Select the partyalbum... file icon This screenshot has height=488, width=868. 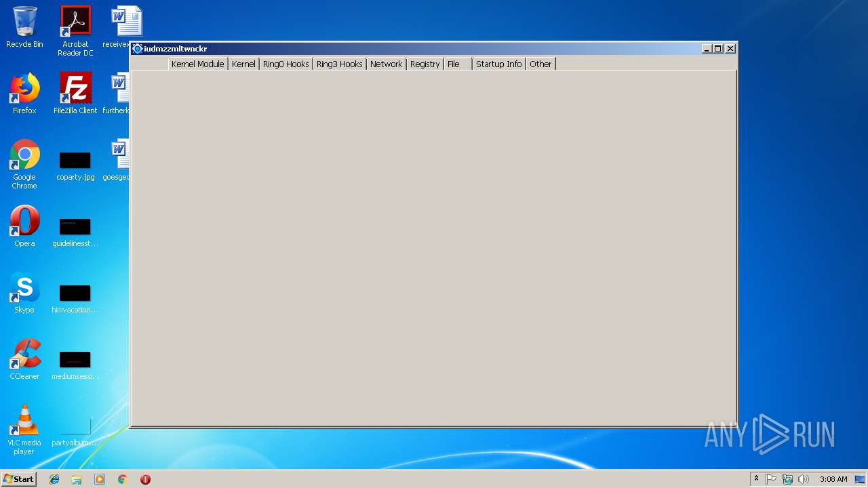pyautogui.click(x=75, y=432)
